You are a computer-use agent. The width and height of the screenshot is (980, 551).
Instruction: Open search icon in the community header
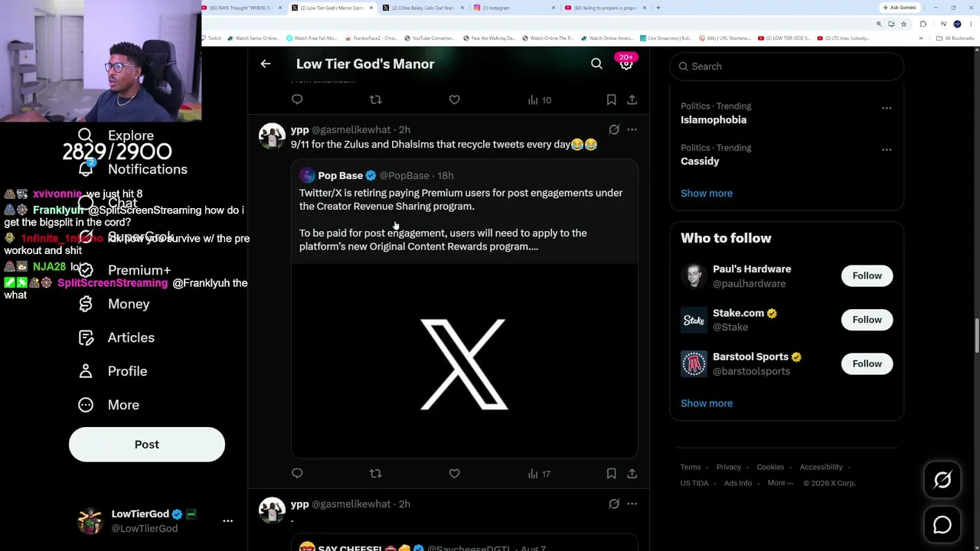click(596, 64)
